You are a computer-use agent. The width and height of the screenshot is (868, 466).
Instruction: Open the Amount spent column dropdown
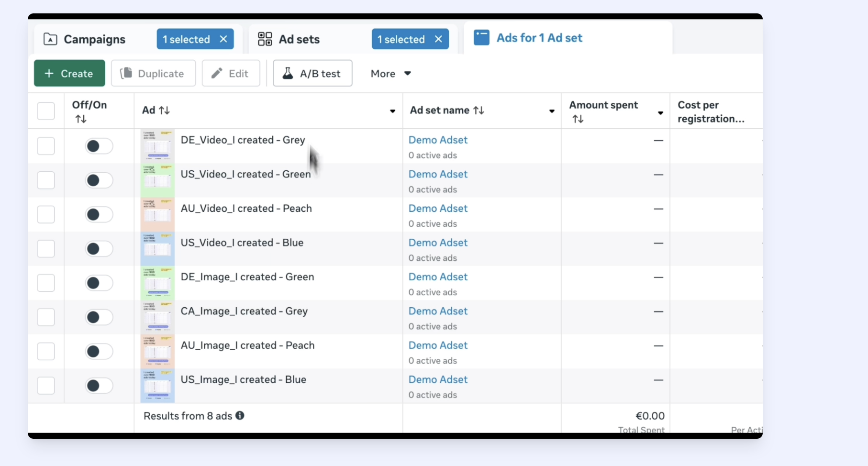click(660, 113)
